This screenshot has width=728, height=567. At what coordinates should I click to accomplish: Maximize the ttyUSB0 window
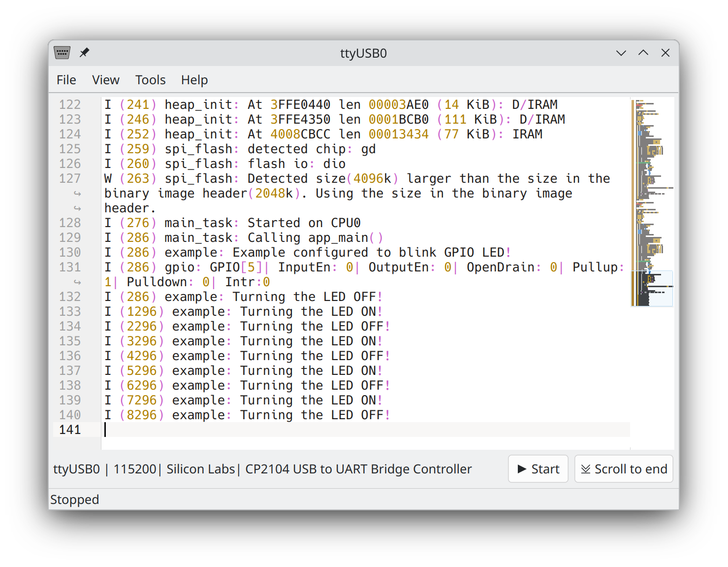tap(643, 53)
